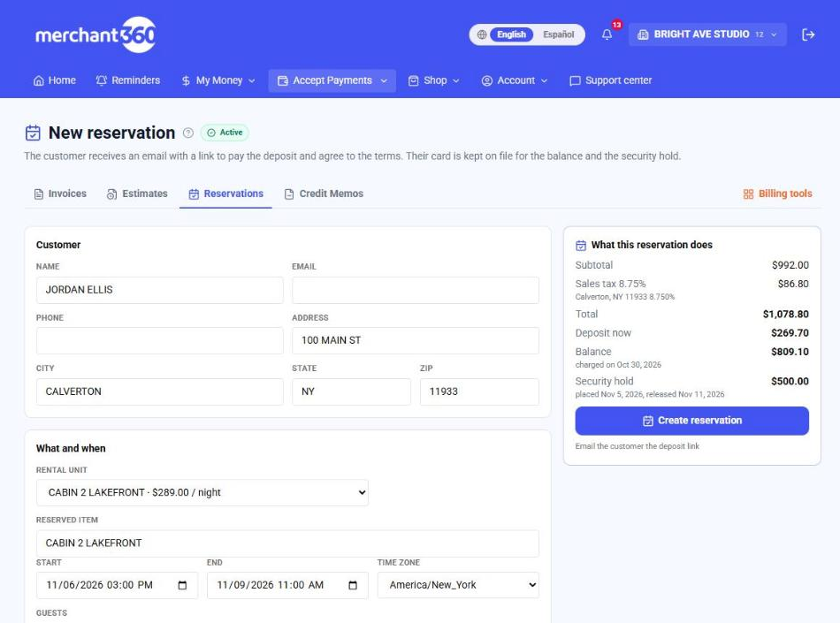Open Reminders in navigation

click(x=128, y=80)
